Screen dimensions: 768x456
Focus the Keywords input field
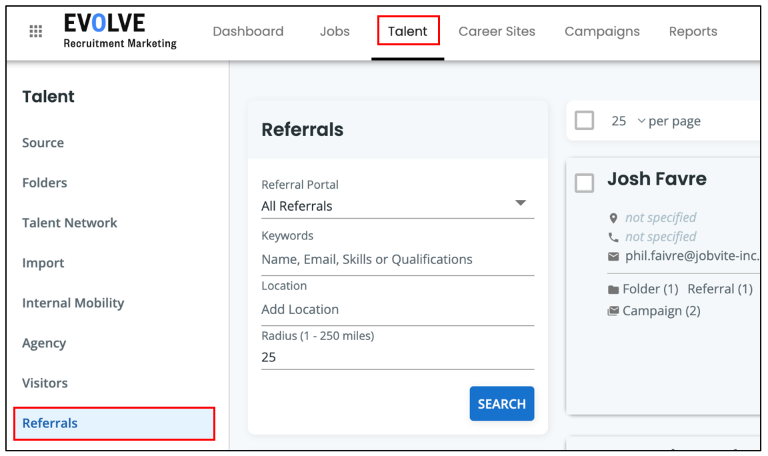coord(398,259)
